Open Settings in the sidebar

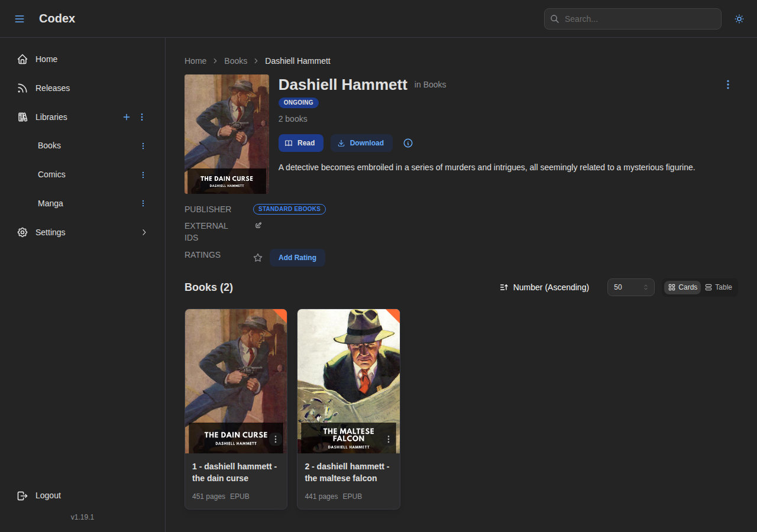pyautogui.click(x=83, y=232)
